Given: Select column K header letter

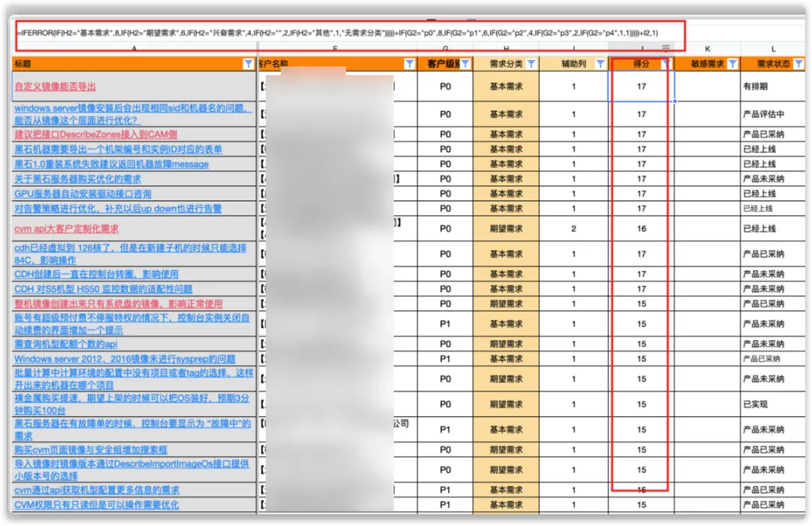Looking at the screenshot, I should tap(707, 49).
